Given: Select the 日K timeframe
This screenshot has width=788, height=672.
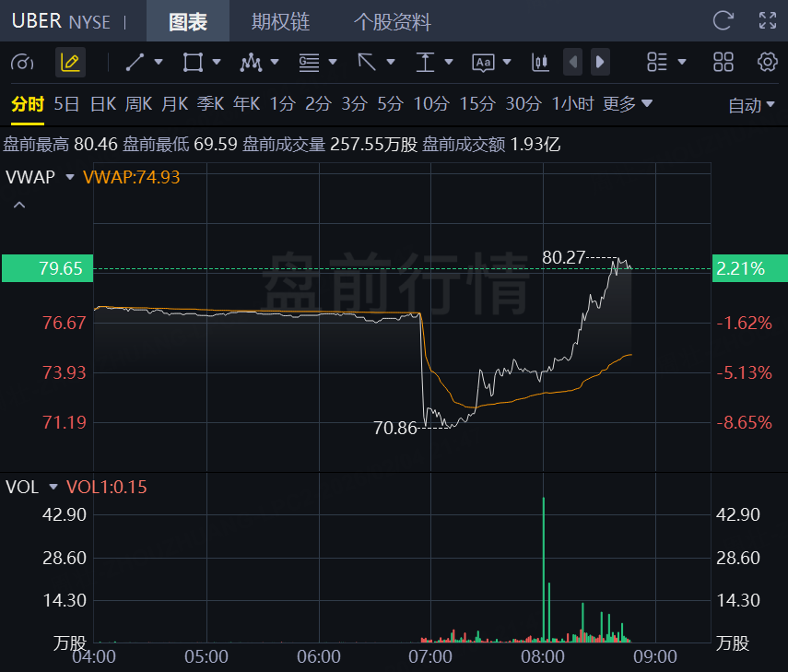Looking at the screenshot, I should click(x=103, y=104).
